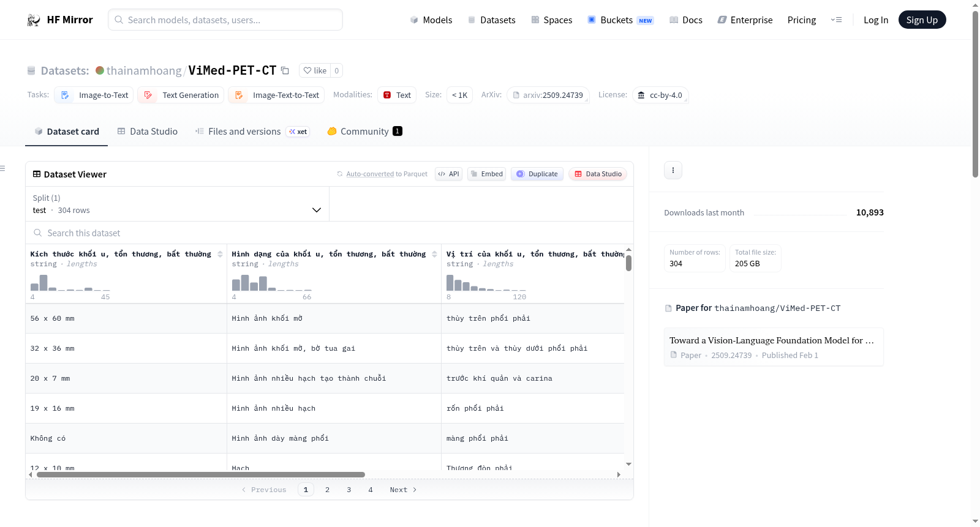Visit the Enterprise page
This screenshot has height=527, width=980.
point(745,20)
